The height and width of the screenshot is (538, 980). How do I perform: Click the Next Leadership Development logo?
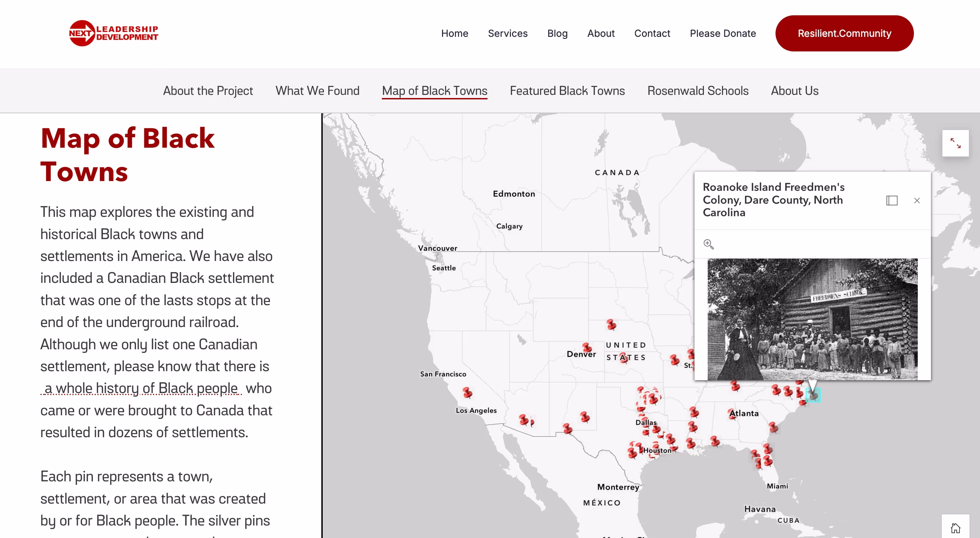(113, 33)
